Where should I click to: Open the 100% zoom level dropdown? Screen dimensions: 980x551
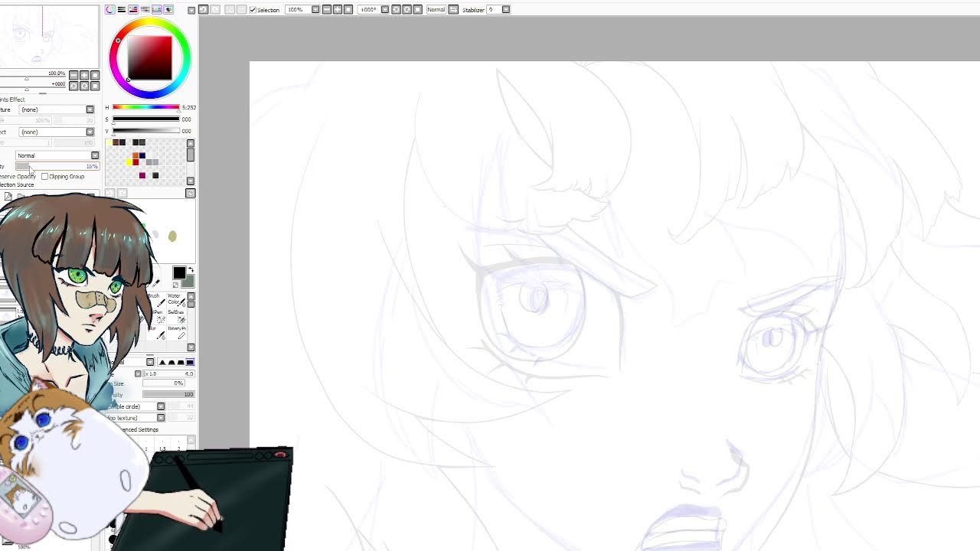click(x=315, y=9)
